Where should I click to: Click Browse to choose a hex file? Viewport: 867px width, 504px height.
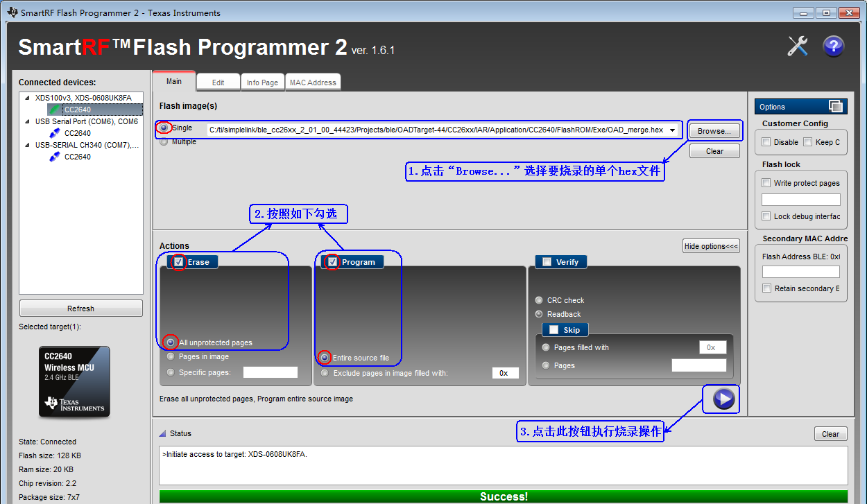click(714, 130)
